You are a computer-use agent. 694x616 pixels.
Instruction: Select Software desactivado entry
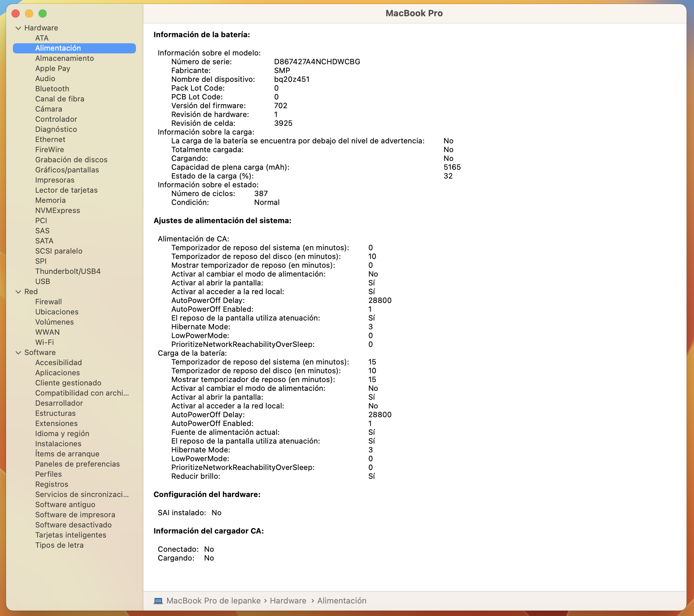[73, 525]
